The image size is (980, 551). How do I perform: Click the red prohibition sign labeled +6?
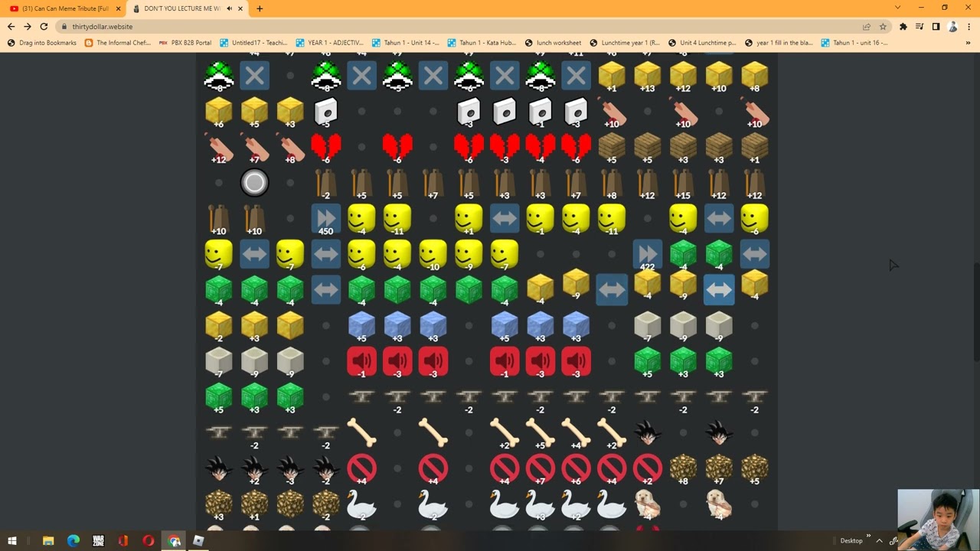[576, 469]
